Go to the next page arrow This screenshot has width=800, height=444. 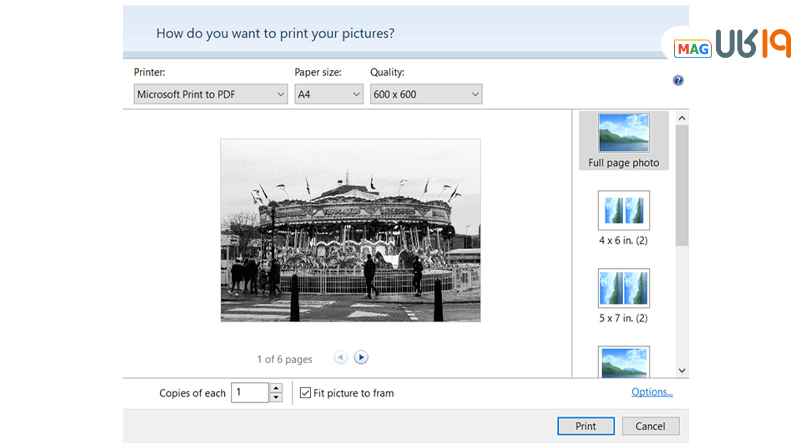[361, 358]
